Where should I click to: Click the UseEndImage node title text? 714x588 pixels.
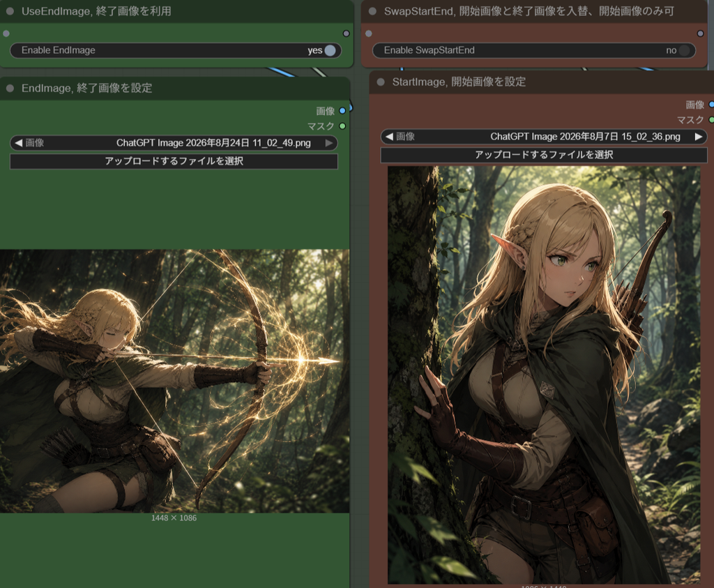[x=96, y=11]
